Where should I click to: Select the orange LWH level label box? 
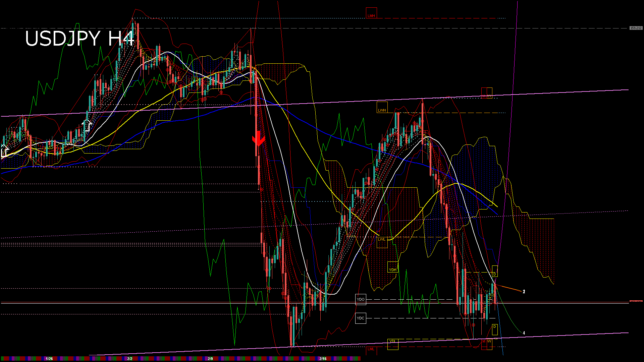(x=382, y=108)
